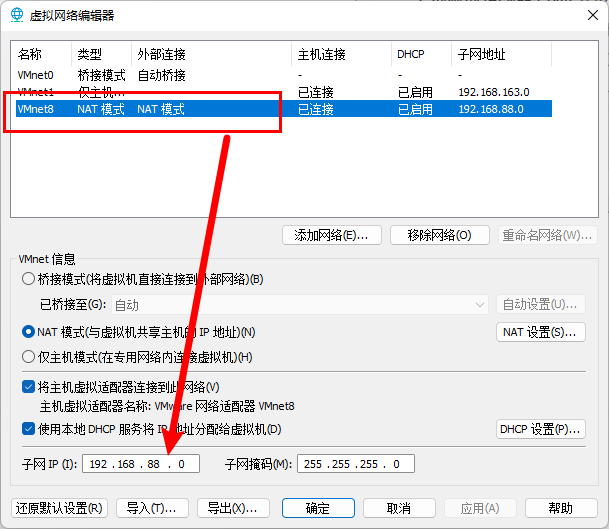Toggle connect host virtual adapter checkbox
The height and width of the screenshot is (529, 609).
[x=29, y=387]
